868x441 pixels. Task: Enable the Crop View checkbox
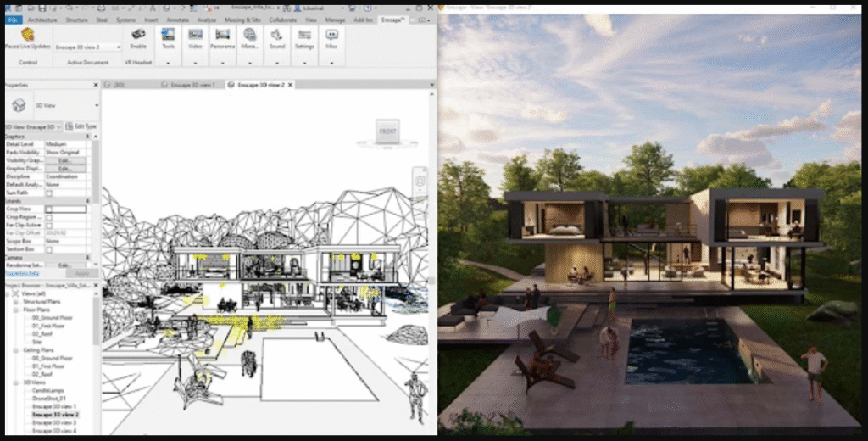click(49, 208)
